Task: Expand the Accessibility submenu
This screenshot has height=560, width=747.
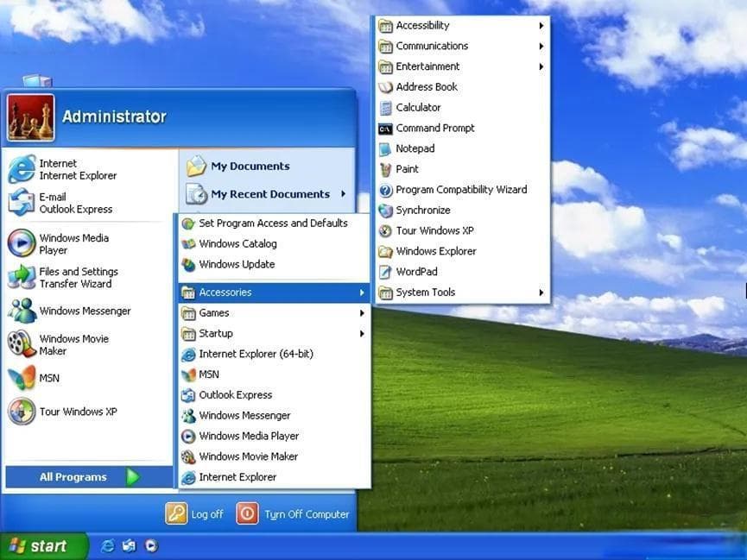Action: coord(463,25)
